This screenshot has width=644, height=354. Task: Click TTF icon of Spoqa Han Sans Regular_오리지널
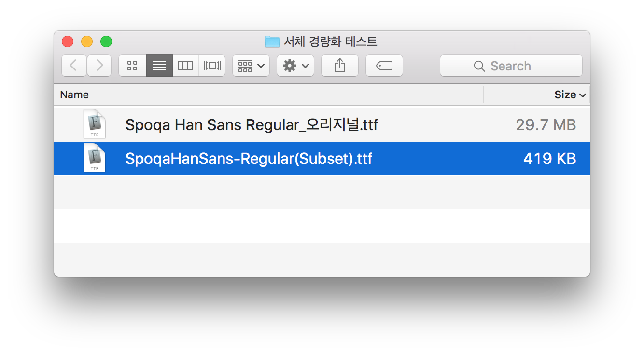(x=95, y=124)
